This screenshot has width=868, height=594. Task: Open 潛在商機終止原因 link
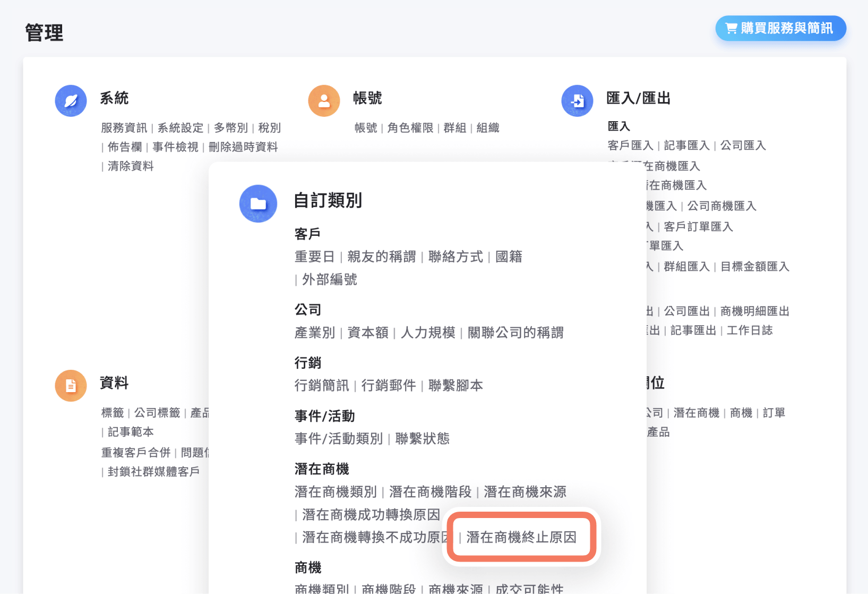click(x=521, y=538)
